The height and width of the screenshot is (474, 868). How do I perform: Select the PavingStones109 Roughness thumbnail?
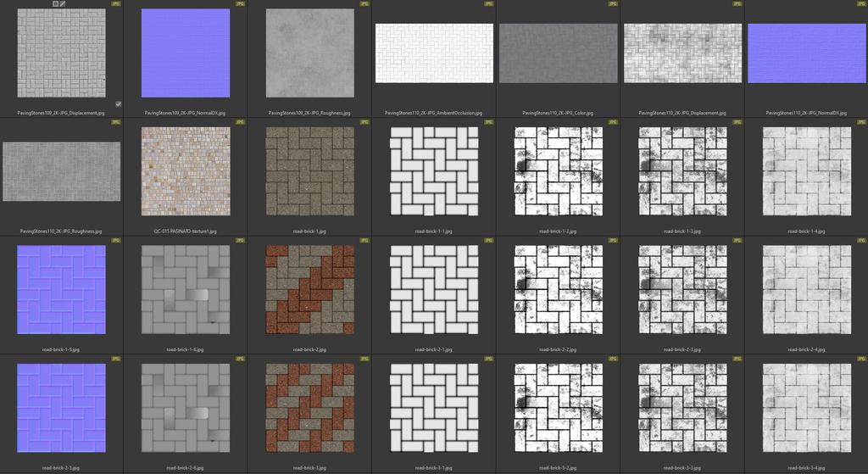[309, 53]
